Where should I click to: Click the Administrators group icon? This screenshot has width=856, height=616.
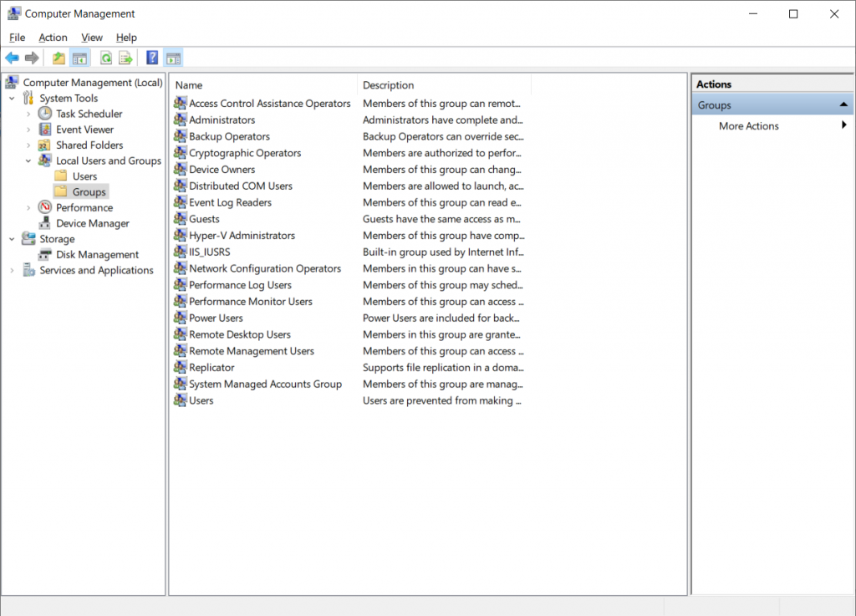(x=181, y=120)
